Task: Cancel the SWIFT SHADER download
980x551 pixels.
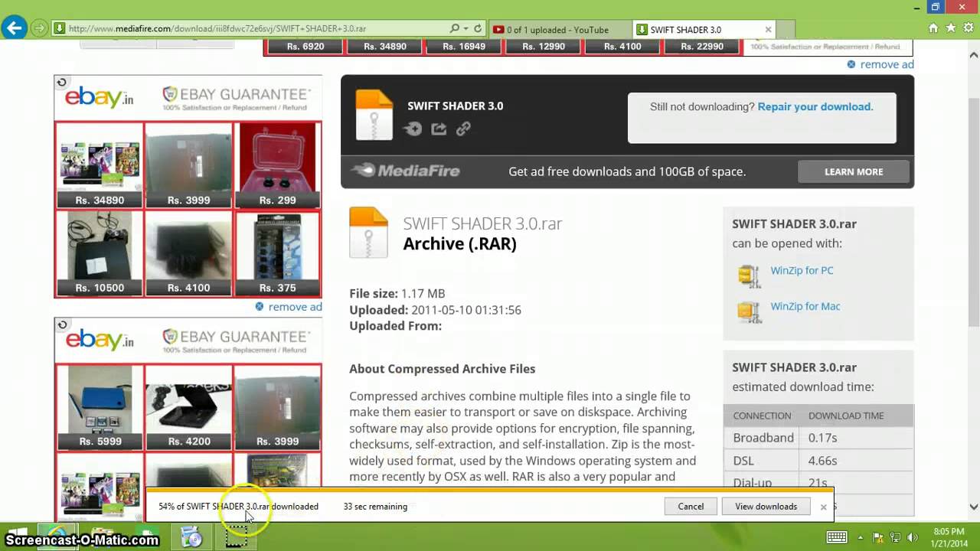Action: point(691,507)
